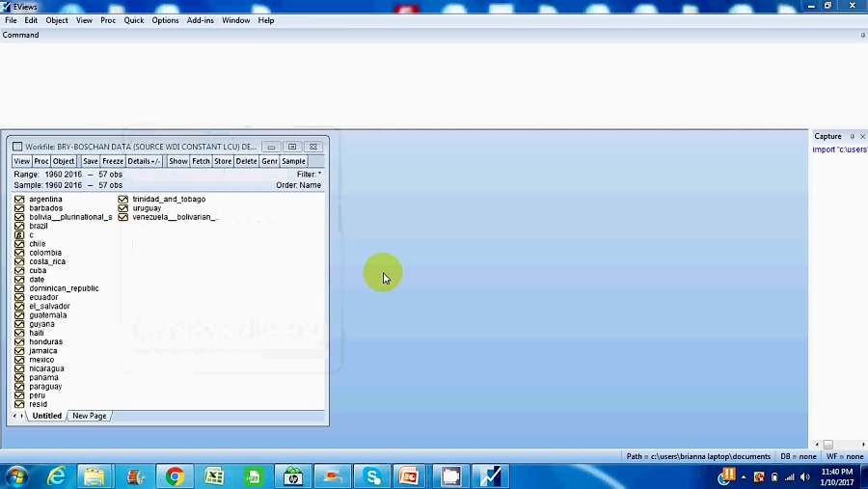Click 'Filter: *' in workfile header
The width and height of the screenshot is (868, 489).
pyautogui.click(x=309, y=175)
